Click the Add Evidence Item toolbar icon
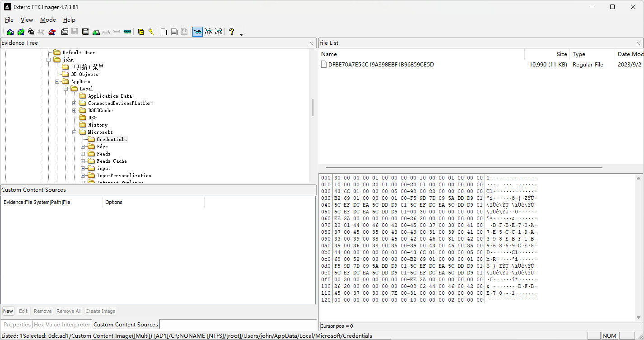Screen dimensions: 644x340 [10, 32]
